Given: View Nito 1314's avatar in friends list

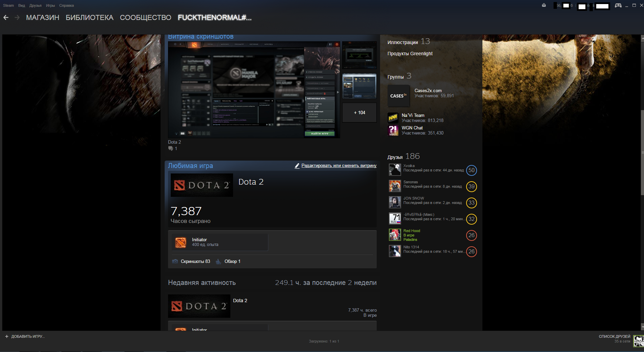Looking at the screenshot, I should [395, 251].
